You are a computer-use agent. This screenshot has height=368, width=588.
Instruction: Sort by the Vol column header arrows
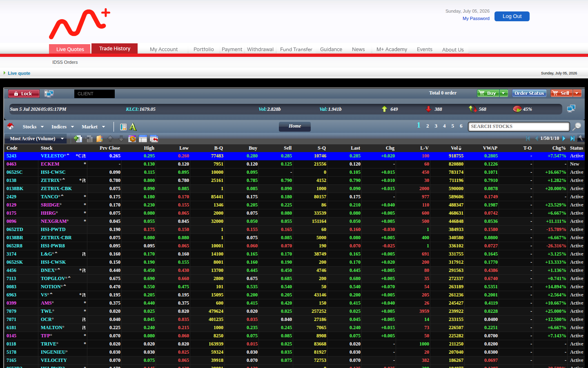pos(460,148)
